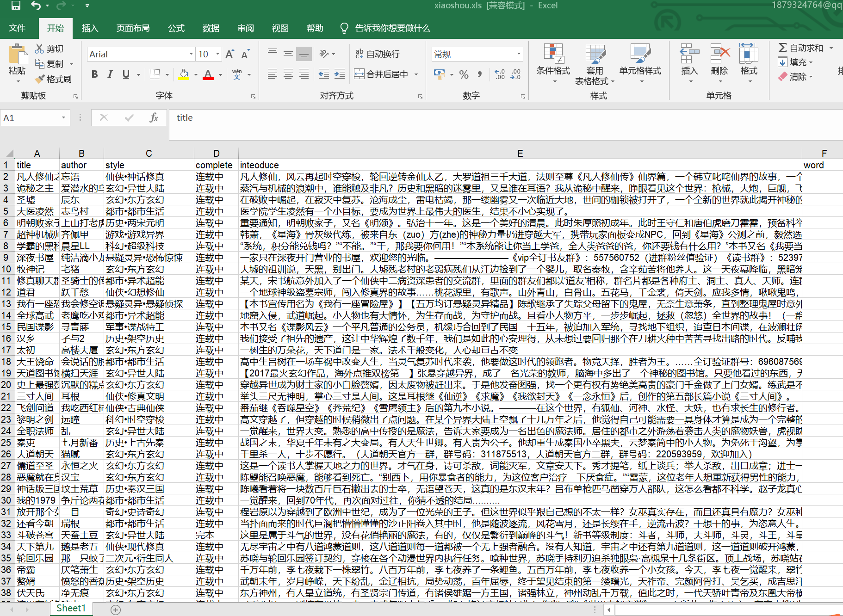
Task: Activate the Format Painter brush
Action: click(40, 79)
